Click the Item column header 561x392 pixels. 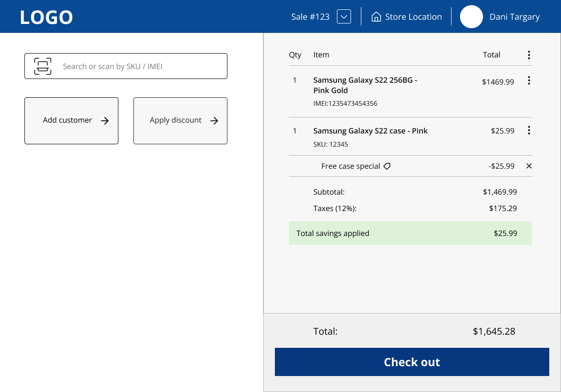(x=321, y=55)
